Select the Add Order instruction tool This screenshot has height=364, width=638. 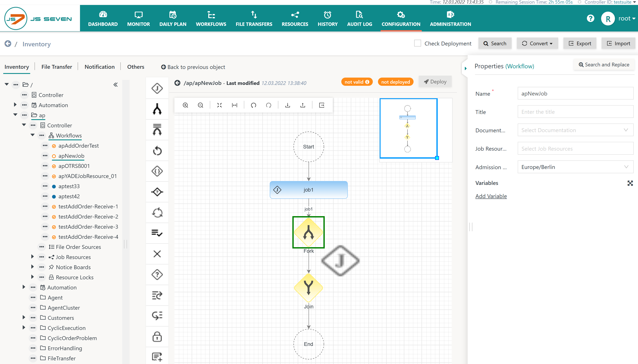coord(157,357)
